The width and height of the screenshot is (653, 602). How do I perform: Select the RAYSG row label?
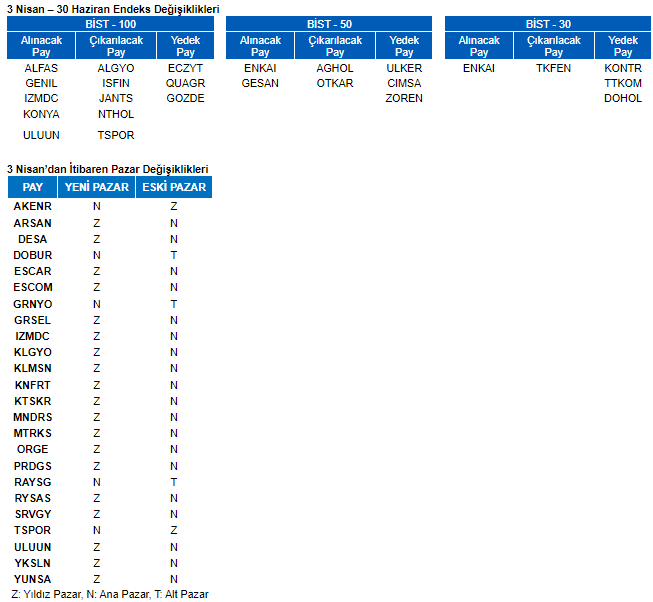point(33,482)
